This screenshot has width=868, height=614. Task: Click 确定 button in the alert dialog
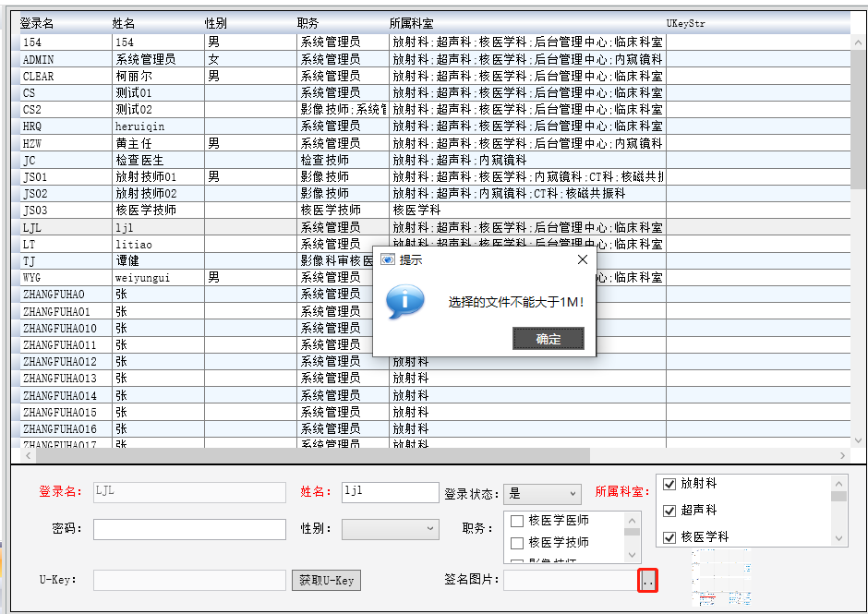pyautogui.click(x=548, y=339)
